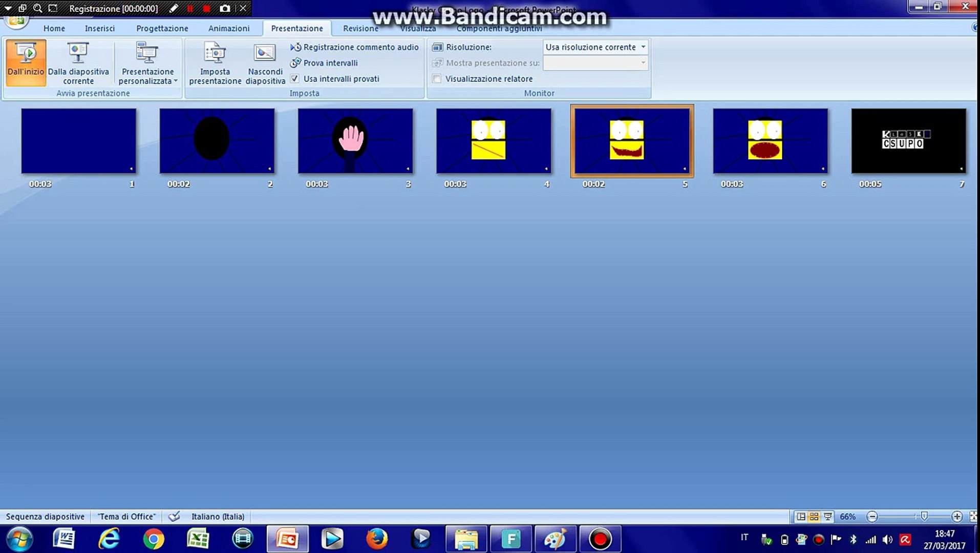Switch to Normal view in status bar

pyautogui.click(x=801, y=517)
